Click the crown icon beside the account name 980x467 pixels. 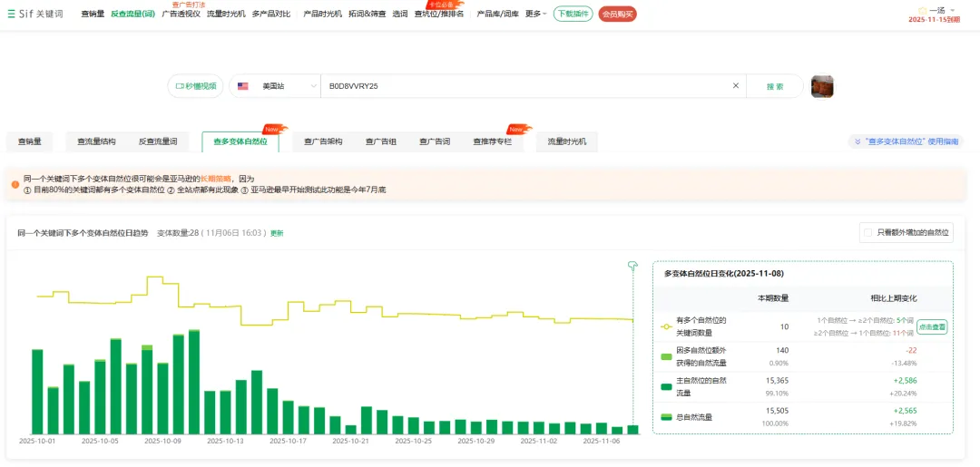click(x=922, y=10)
